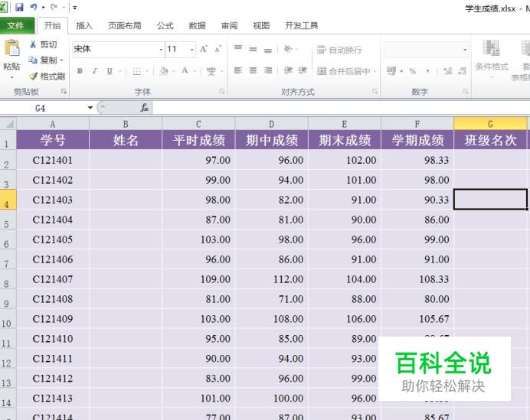
Task: Open the number format dropdown
Action: click(x=465, y=50)
